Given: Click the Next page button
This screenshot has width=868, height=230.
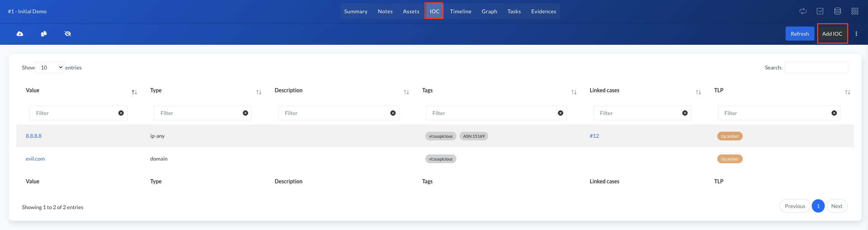Looking at the screenshot, I should (x=837, y=206).
